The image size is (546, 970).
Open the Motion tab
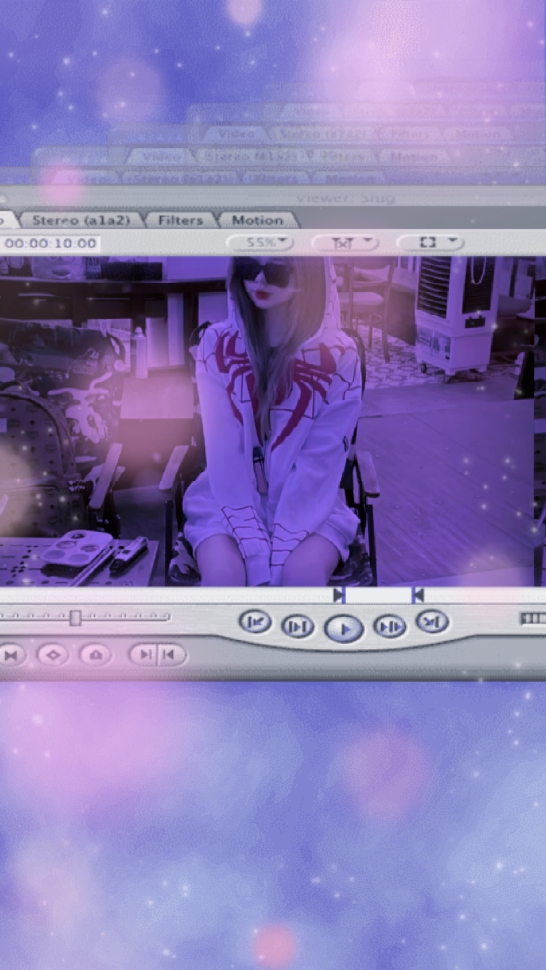pyautogui.click(x=257, y=220)
